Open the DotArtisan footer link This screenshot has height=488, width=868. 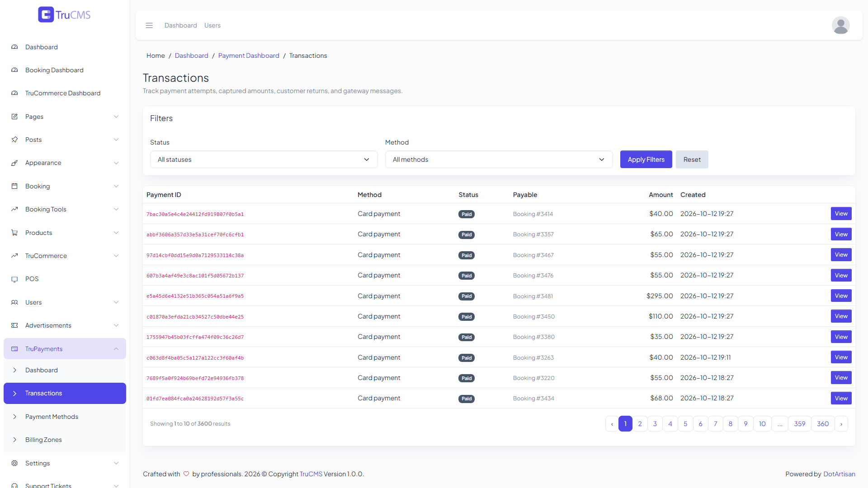839,474
